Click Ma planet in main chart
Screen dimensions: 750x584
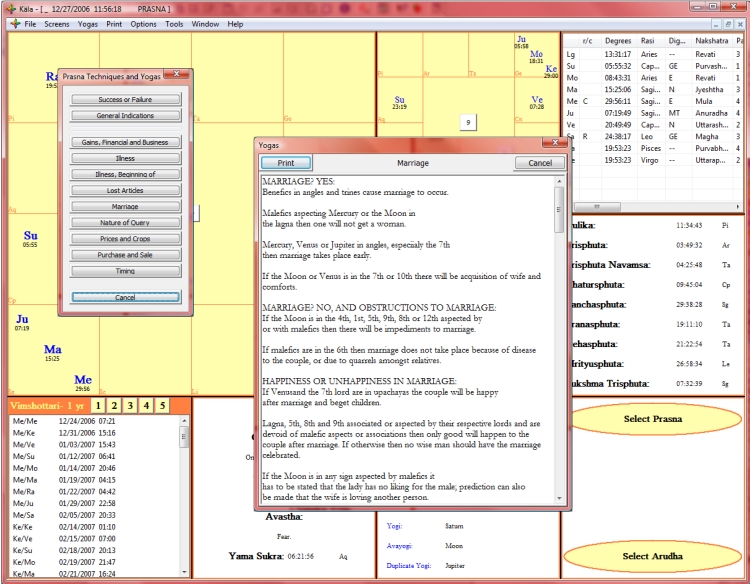pos(53,353)
